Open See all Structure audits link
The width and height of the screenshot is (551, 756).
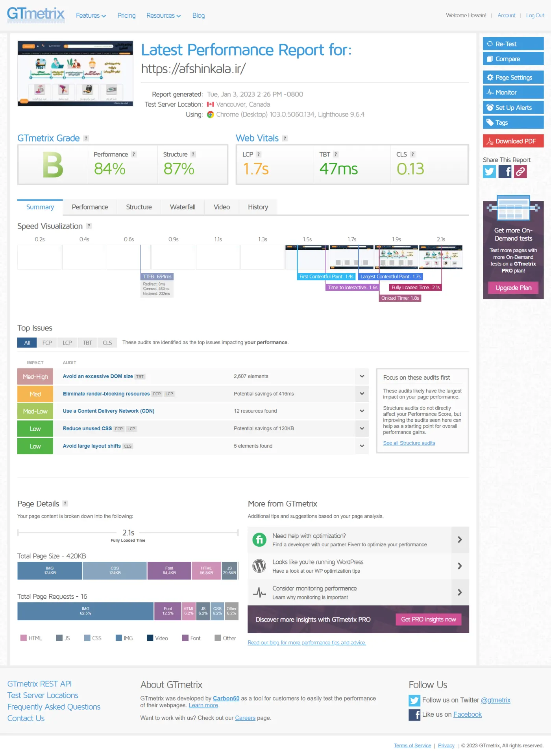409,443
